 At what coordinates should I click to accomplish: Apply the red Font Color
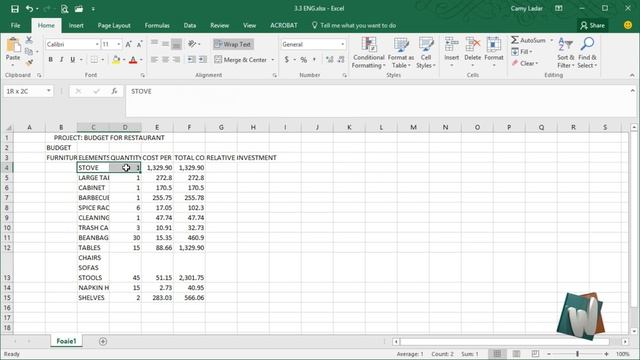(133, 60)
